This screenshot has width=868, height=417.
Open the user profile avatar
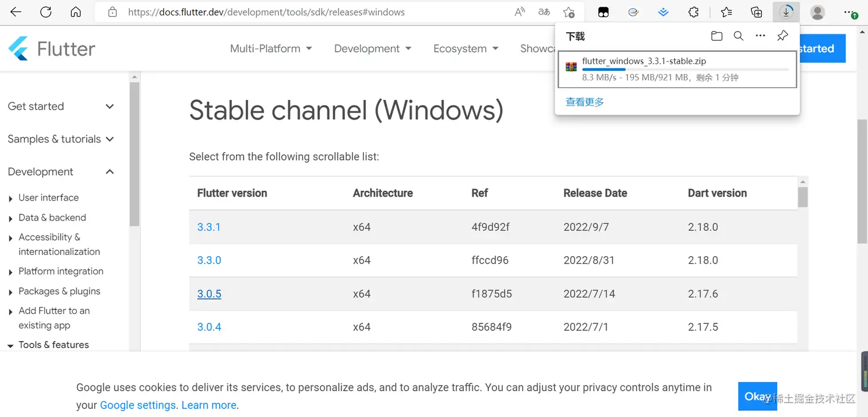point(817,12)
